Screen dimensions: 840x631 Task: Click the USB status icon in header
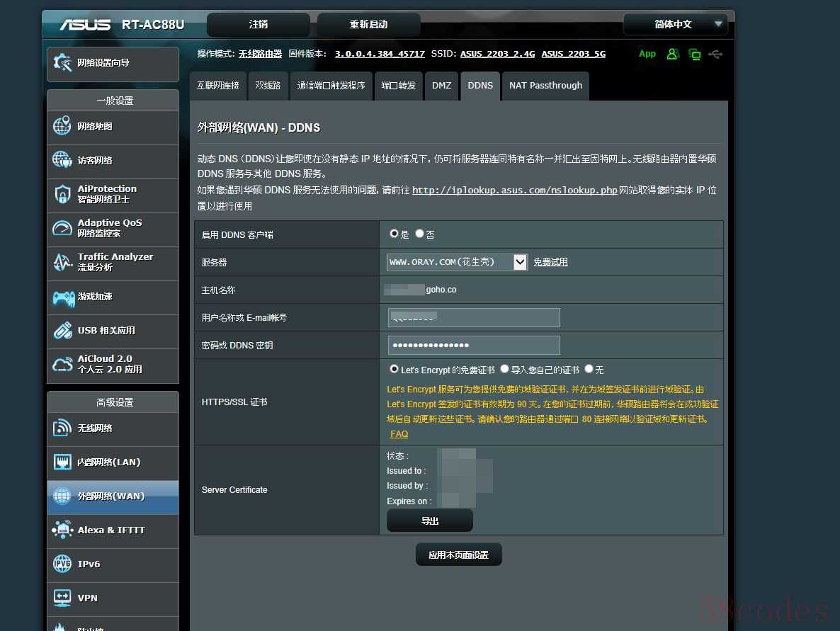click(x=715, y=54)
